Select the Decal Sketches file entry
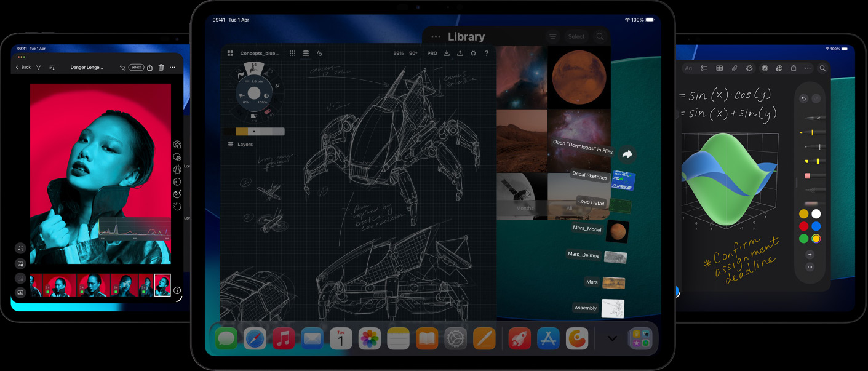Viewport: 868px width, 371px height. 589,176
